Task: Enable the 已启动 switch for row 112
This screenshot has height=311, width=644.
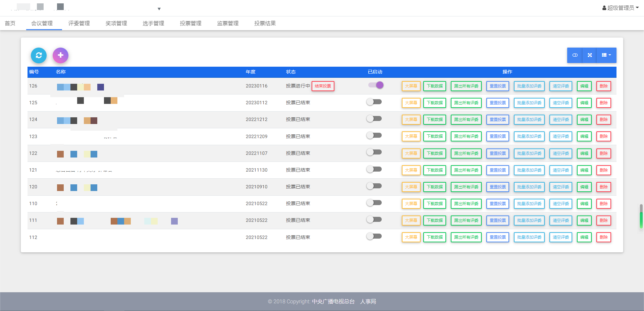Action: [374, 236]
